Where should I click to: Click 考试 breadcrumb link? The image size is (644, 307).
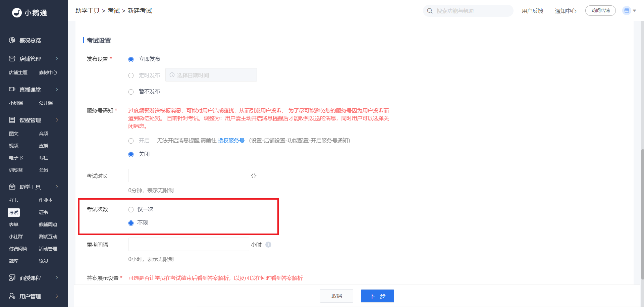pyautogui.click(x=114, y=11)
